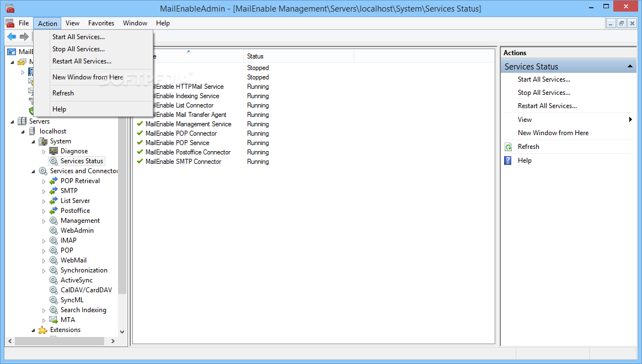Select Help in the Action dropdown menu
The height and width of the screenshot is (364, 642).
pos(60,109)
